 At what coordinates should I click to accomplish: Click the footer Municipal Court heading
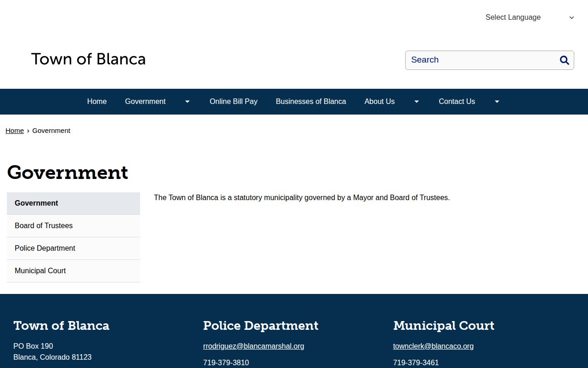point(444,326)
